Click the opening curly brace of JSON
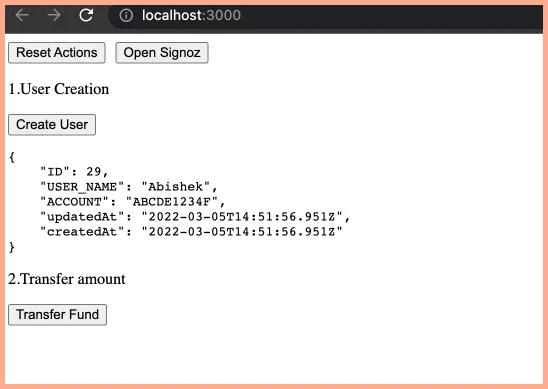The image size is (548, 389). point(12,157)
